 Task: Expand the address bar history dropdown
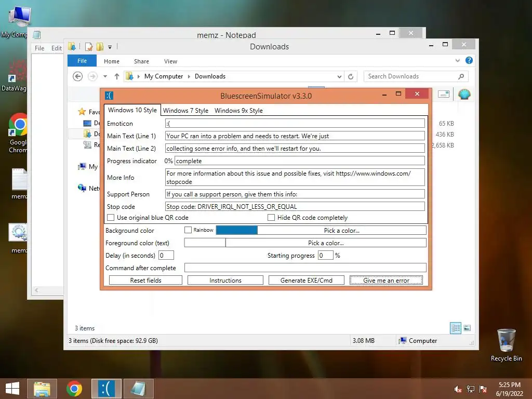[339, 77]
